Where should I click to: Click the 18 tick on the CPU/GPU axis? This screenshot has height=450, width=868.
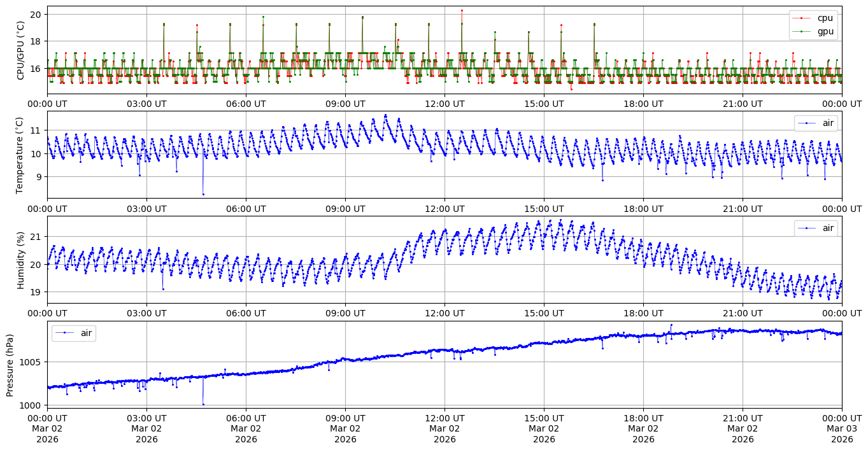(x=36, y=41)
